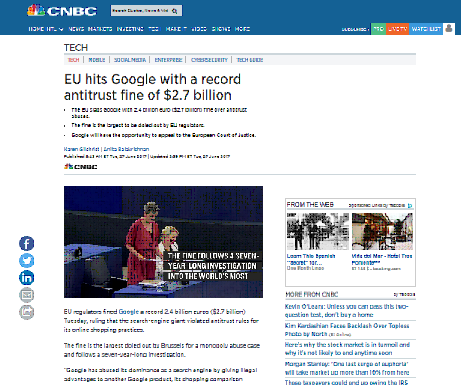This screenshot has height=385, width=461.
Task: Click 'MORE FROM CNBC' heading
Action: [x=312, y=294]
